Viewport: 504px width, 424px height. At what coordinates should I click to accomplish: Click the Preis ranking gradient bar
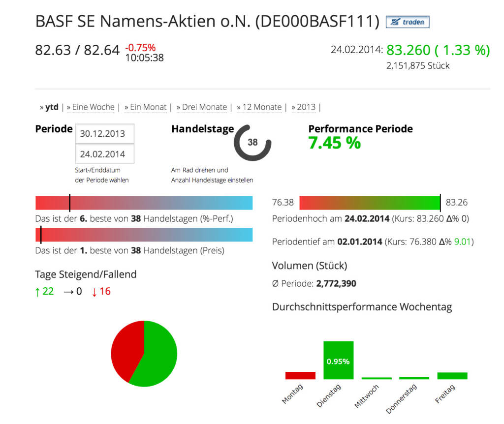[144, 235]
